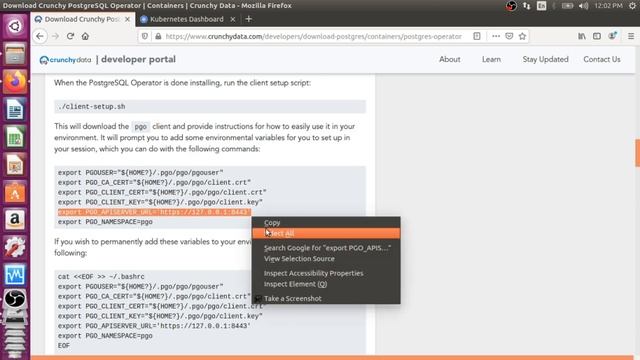Toggle reader view icon in address bar

[476, 36]
